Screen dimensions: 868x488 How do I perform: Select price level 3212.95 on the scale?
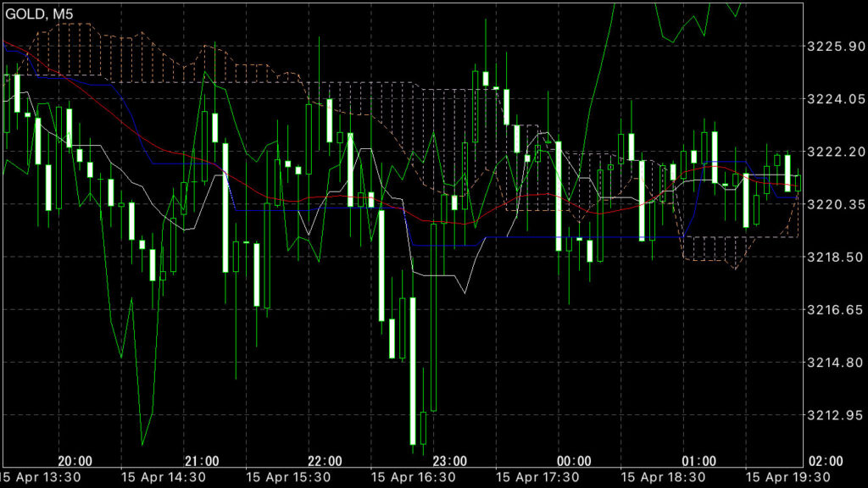pos(836,415)
